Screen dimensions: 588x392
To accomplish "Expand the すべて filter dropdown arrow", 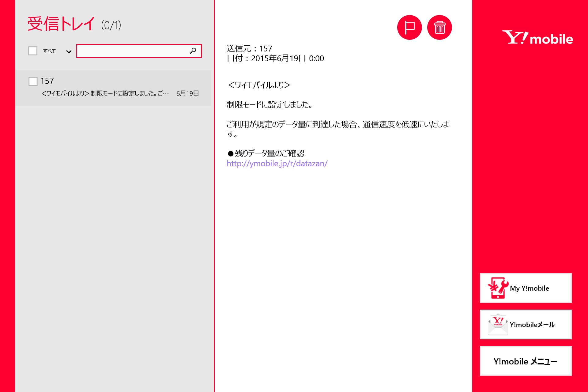I will pos(69,51).
